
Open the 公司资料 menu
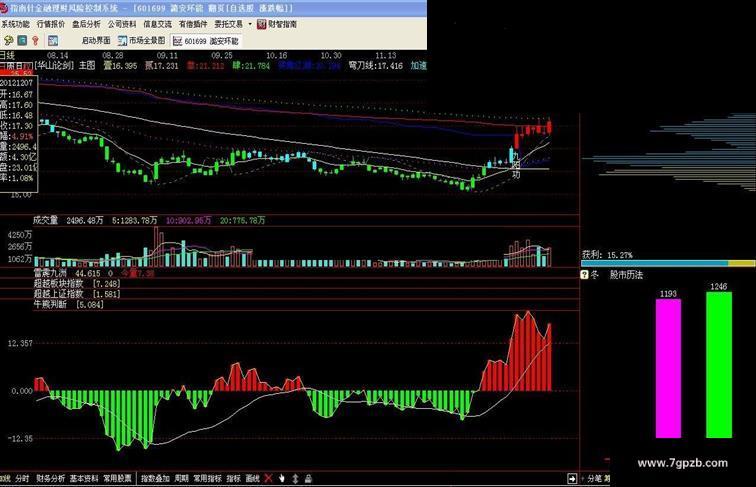click(x=122, y=24)
